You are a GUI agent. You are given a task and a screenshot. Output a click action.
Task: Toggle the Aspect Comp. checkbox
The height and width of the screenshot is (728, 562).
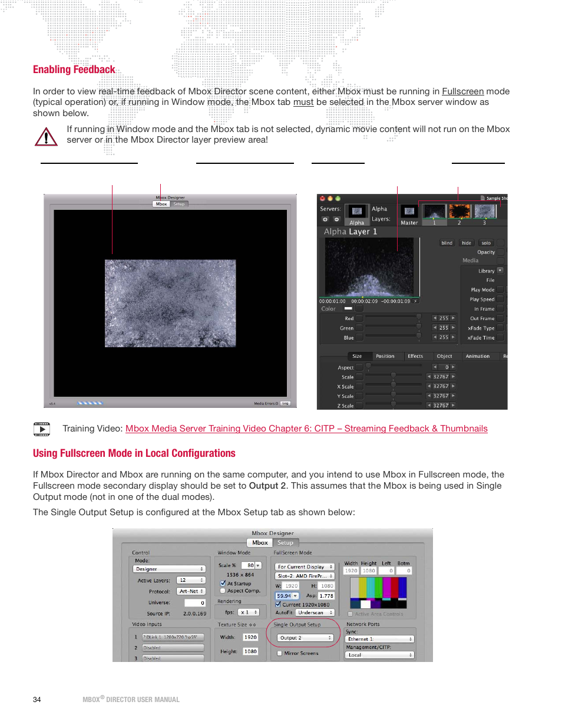(x=223, y=591)
